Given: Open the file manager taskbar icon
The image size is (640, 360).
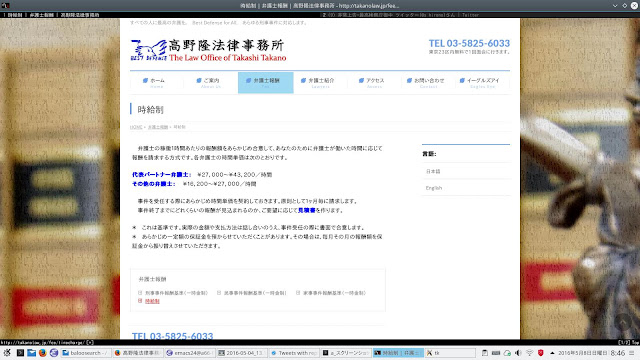Looking at the screenshot, I should point(31,353).
